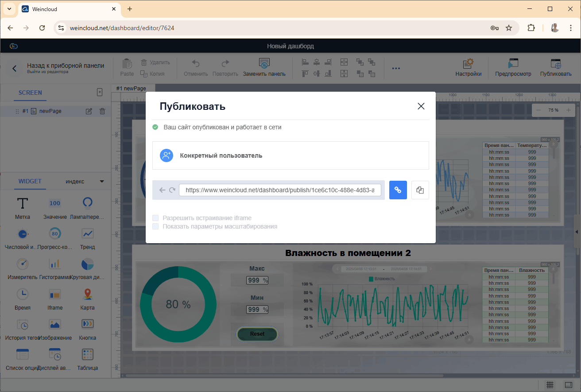
Task: Expand the right side panel arrow
Action: (577, 232)
